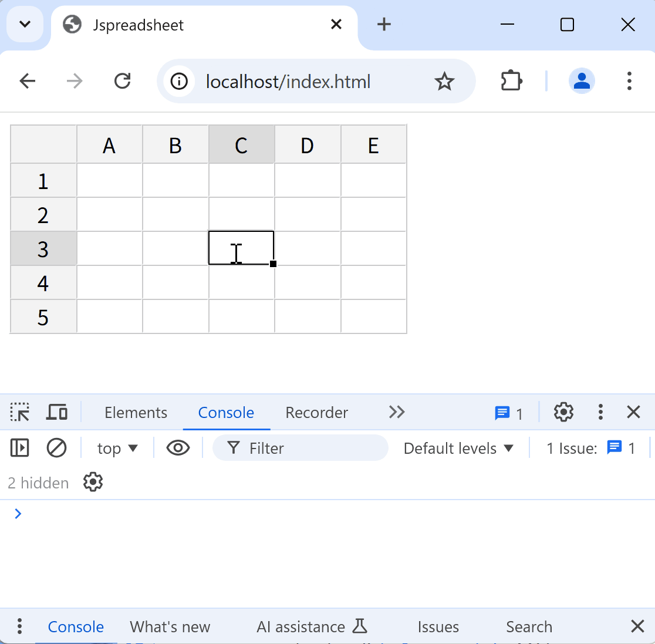The width and height of the screenshot is (655, 644).
Task: Open settings gear next to 2 hidden
Action: (x=92, y=482)
